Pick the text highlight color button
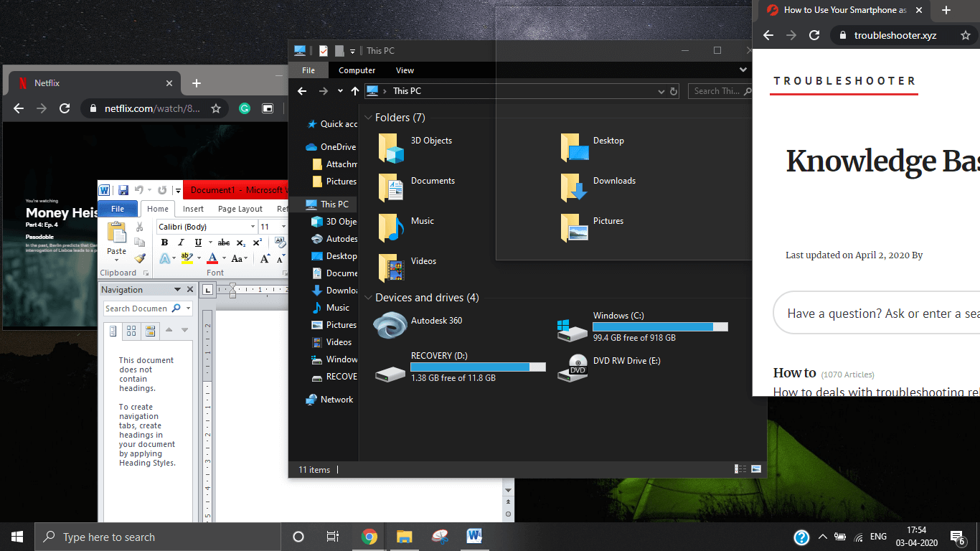Viewport: 980px width, 551px height. 187,258
